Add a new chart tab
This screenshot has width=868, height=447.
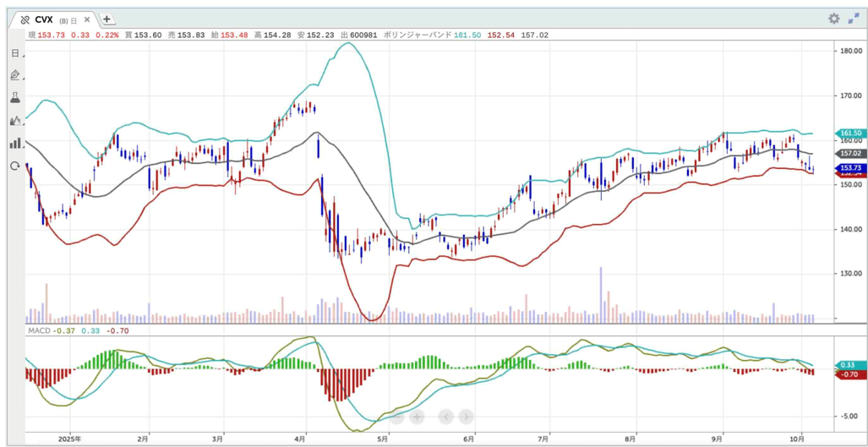(x=107, y=19)
